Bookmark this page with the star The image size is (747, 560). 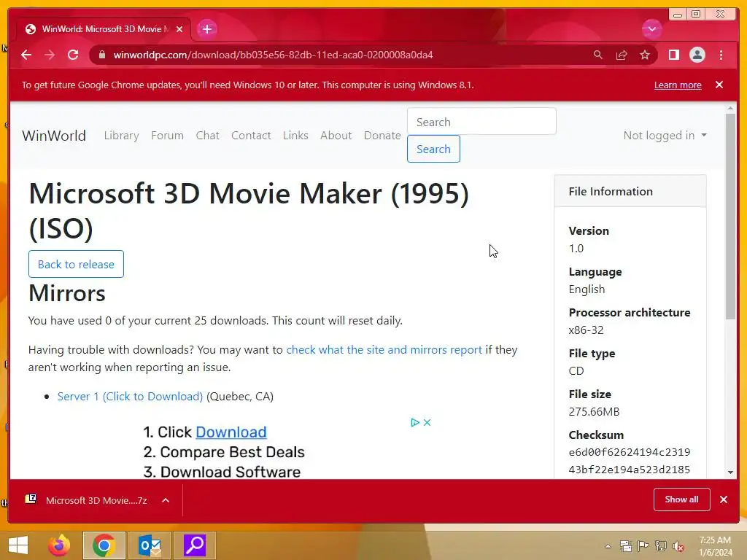[645, 55]
